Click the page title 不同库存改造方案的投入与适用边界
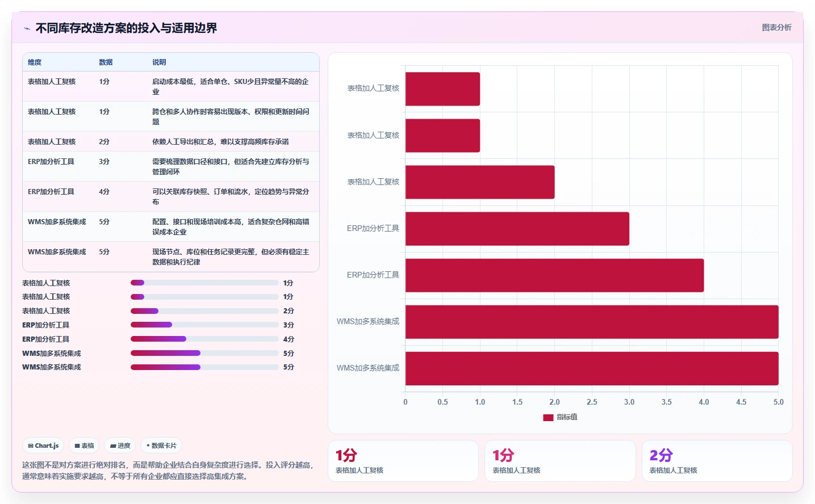Image resolution: width=815 pixels, height=504 pixels. click(x=126, y=28)
